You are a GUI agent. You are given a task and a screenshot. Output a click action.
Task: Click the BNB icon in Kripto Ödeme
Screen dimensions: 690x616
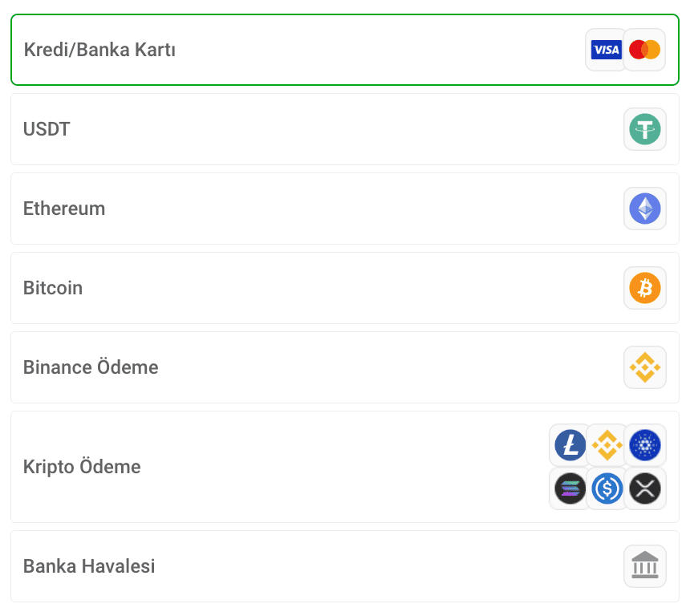coord(607,445)
